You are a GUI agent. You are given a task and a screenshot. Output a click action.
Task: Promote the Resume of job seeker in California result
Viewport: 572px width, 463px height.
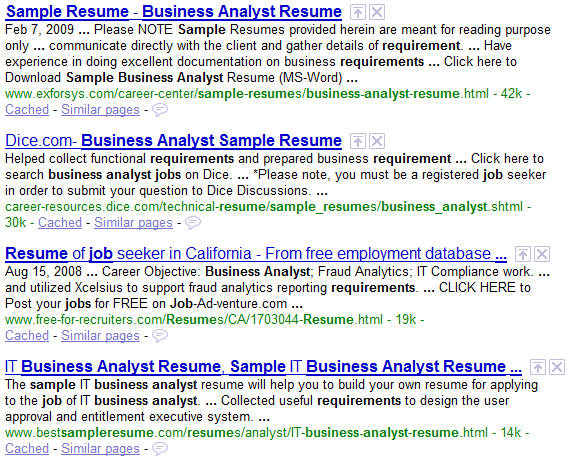point(522,254)
